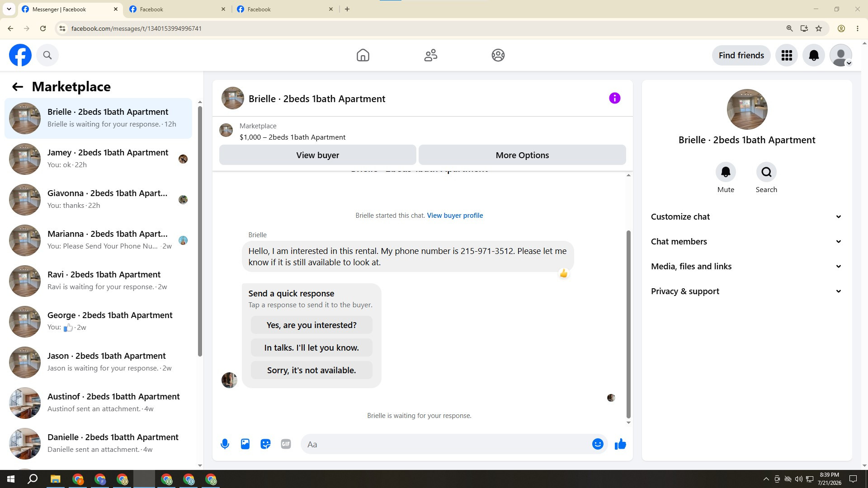The image size is (868, 488).
Task: Send quick reply "Yes, are you interested?"
Action: tap(311, 325)
